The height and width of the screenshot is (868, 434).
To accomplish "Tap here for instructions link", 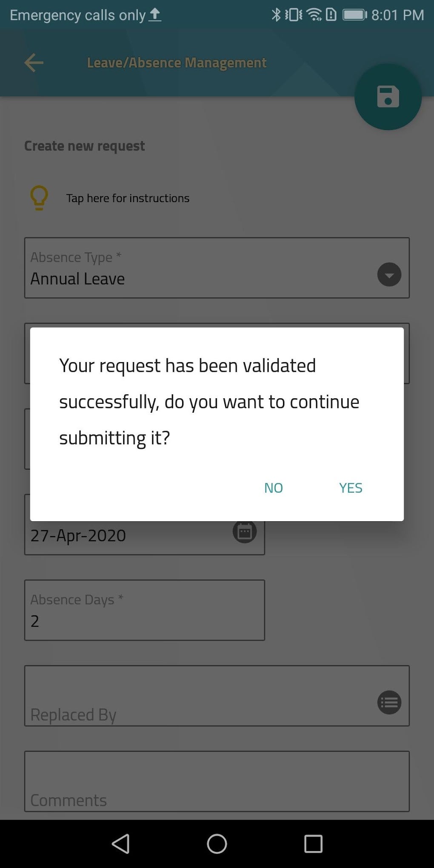I will click(x=128, y=198).
